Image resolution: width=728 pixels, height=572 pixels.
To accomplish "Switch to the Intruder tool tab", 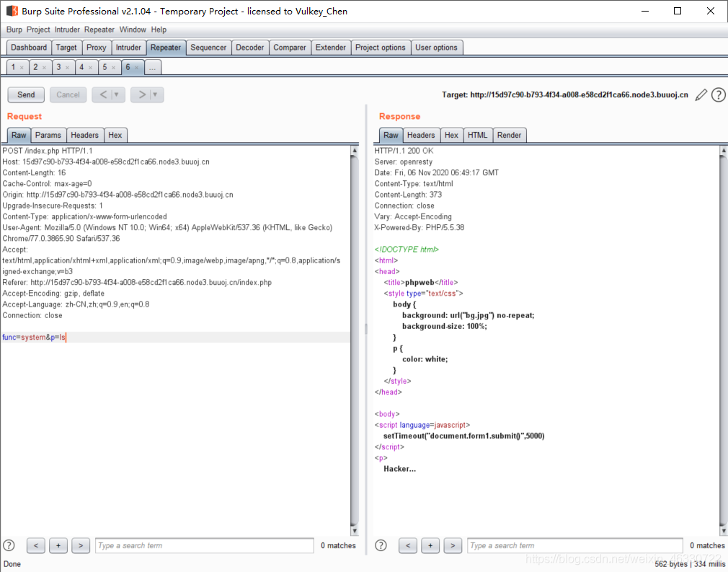I will [x=128, y=48].
